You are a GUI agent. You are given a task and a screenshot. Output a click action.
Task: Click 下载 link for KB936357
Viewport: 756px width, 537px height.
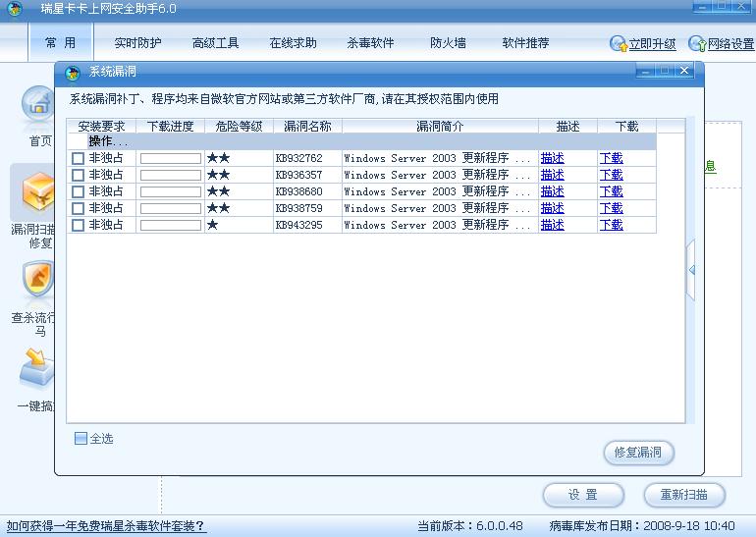612,175
